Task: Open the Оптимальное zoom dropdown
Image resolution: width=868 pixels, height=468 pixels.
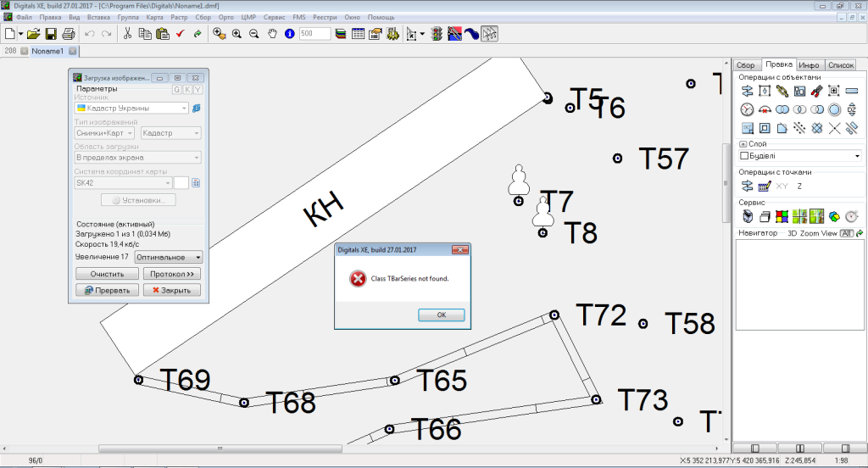Action: click(x=198, y=257)
